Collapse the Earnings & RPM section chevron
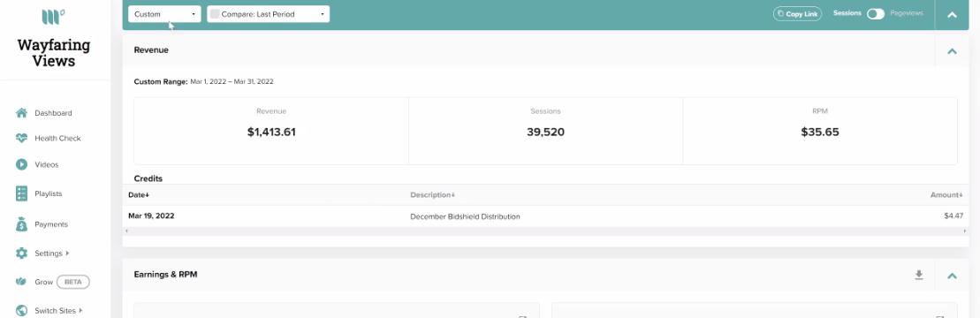This screenshot has width=980, height=318. (952, 276)
